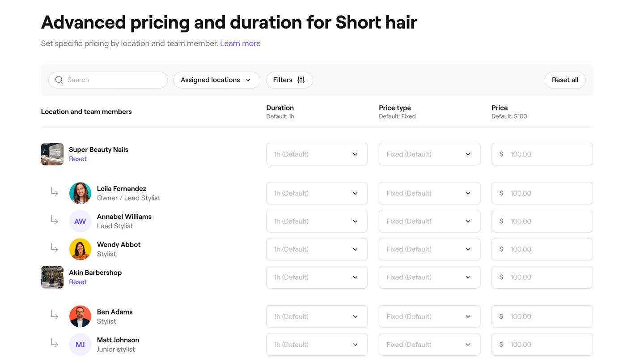Open duration dropdown for Wendy Abbot
644x358 pixels.
tap(317, 249)
